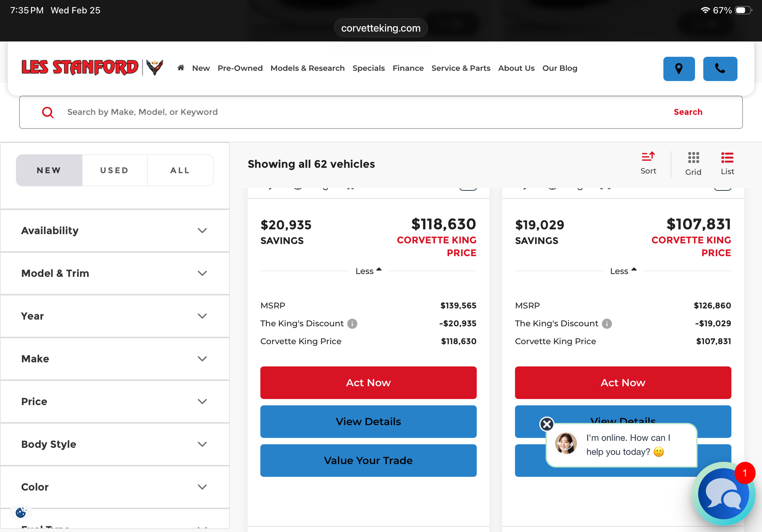Switch to List view
This screenshot has width=762, height=532.
point(727,164)
